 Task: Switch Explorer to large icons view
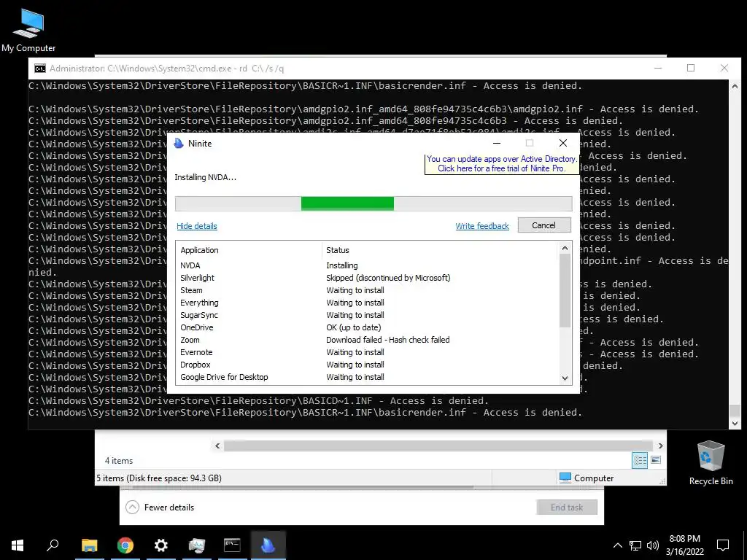click(656, 460)
